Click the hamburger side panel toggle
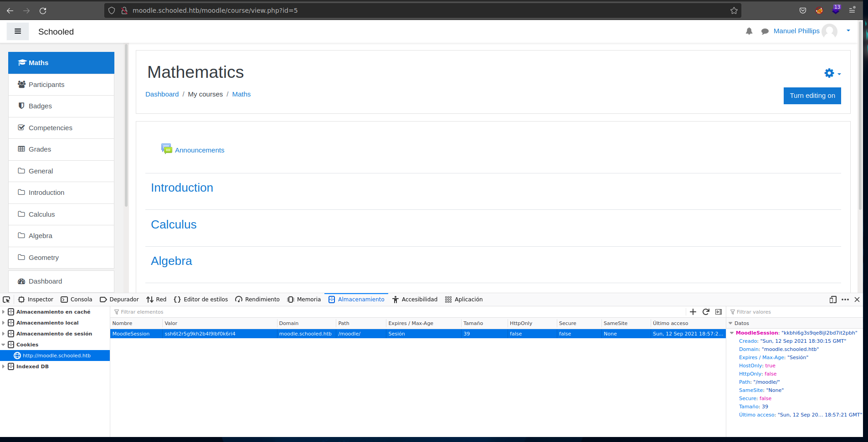The image size is (868, 442). [x=18, y=31]
